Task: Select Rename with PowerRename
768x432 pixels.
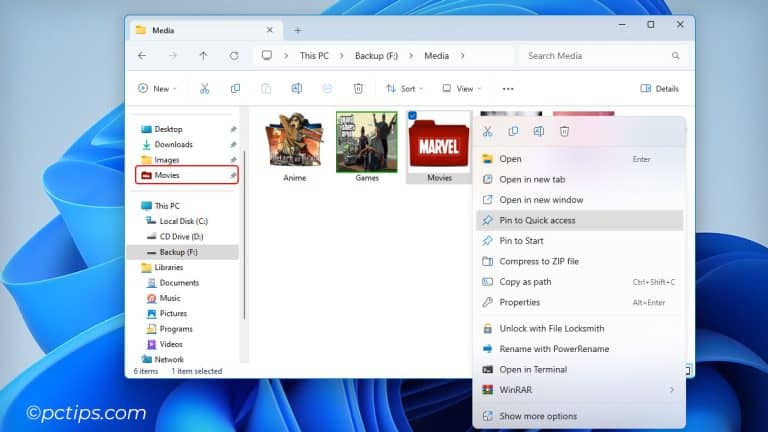Action: click(x=579, y=349)
